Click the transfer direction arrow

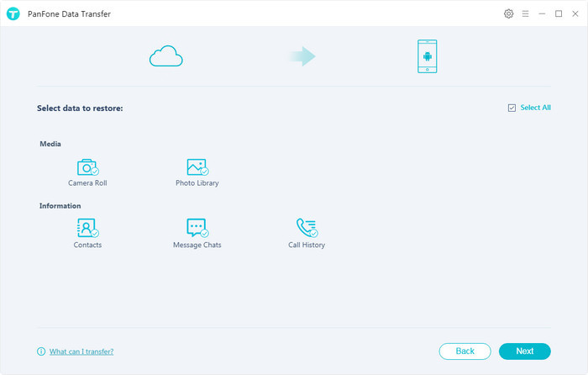(x=302, y=56)
